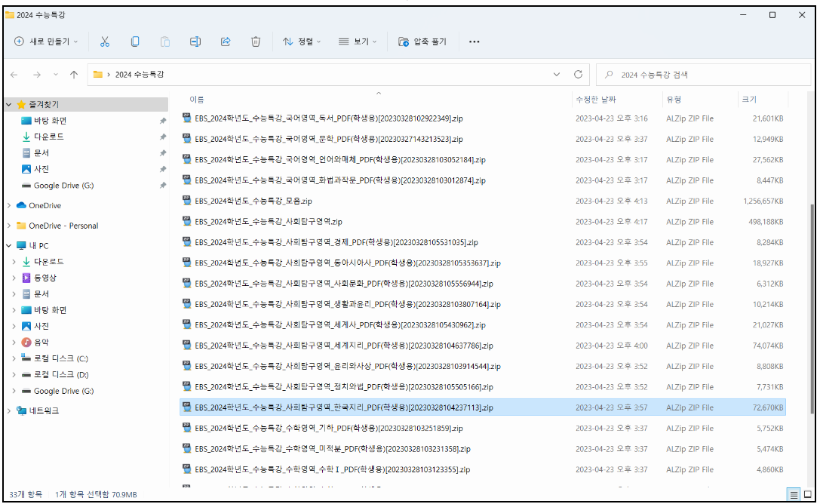Expand 로컬 디스크 (C:) node

(14, 358)
